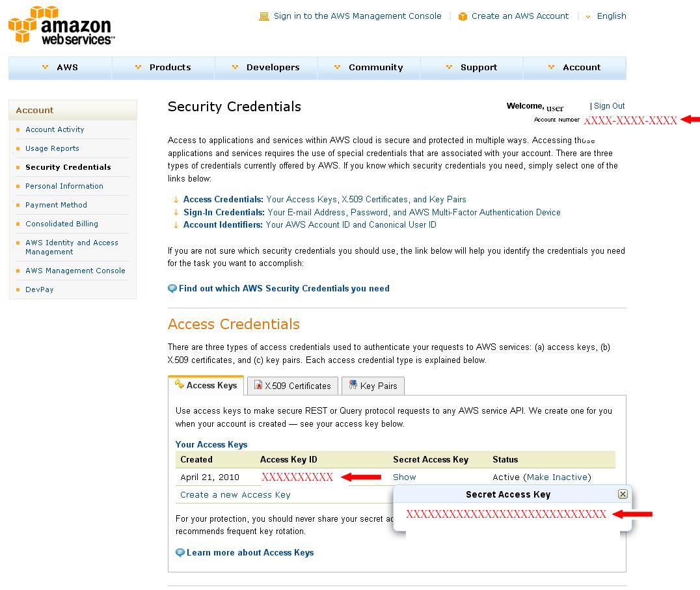This screenshot has width=700, height=590.
Task: Open the Support navigation menu
Action: pos(472,68)
